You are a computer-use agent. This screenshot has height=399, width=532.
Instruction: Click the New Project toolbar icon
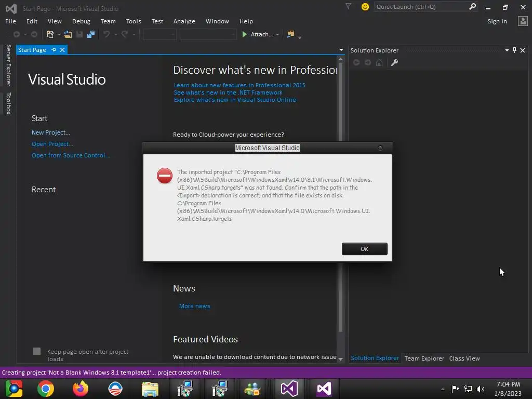[x=50, y=34]
